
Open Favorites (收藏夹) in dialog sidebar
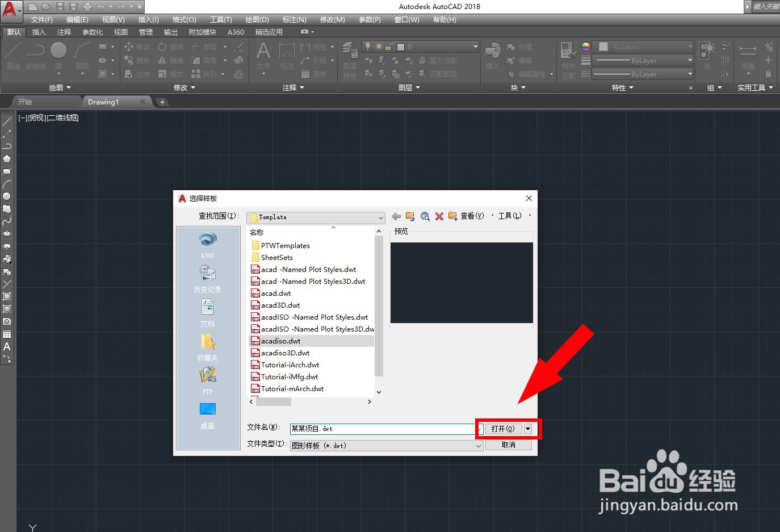(208, 347)
